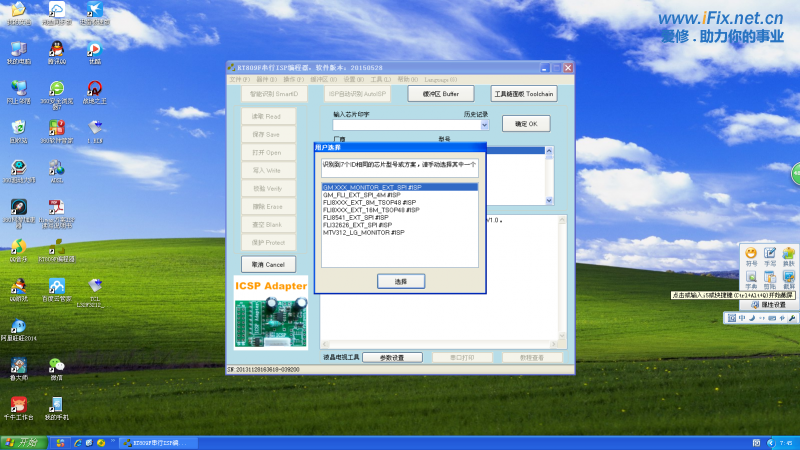Open the 我的电脑 desktop icon
This screenshot has height=450, width=800.
click(x=19, y=53)
